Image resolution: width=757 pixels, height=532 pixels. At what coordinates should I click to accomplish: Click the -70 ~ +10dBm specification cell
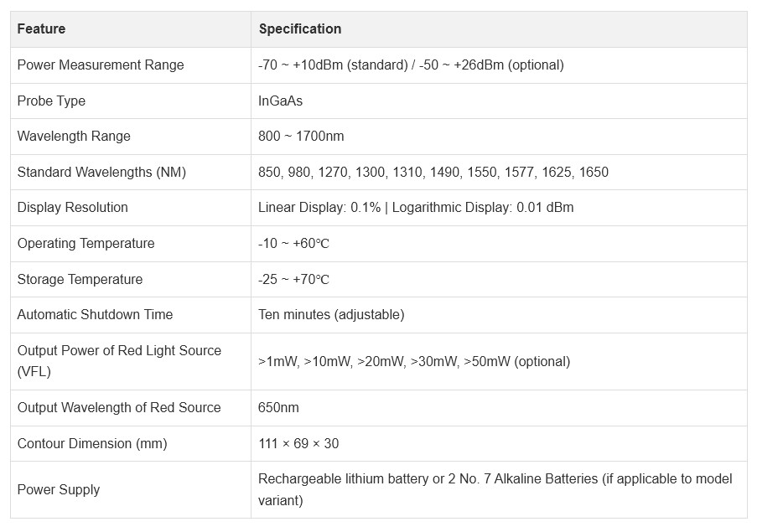pyautogui.click(x=411, y=65)
